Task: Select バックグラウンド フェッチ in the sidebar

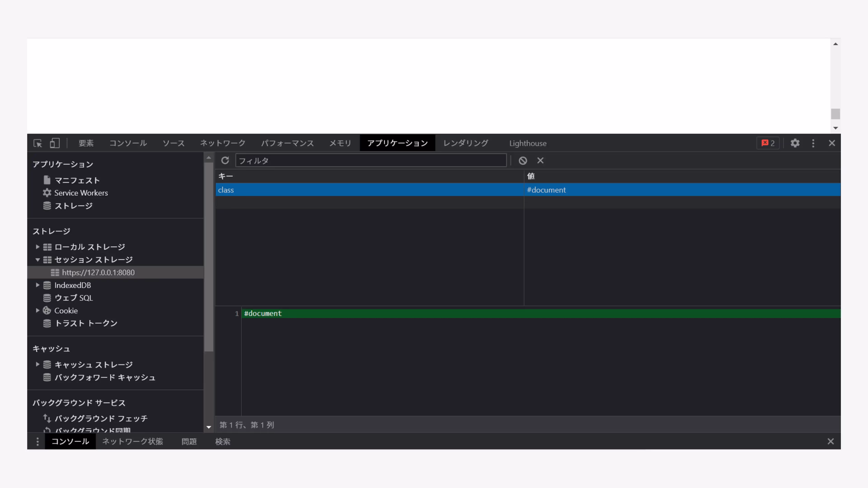Action: 101,419
